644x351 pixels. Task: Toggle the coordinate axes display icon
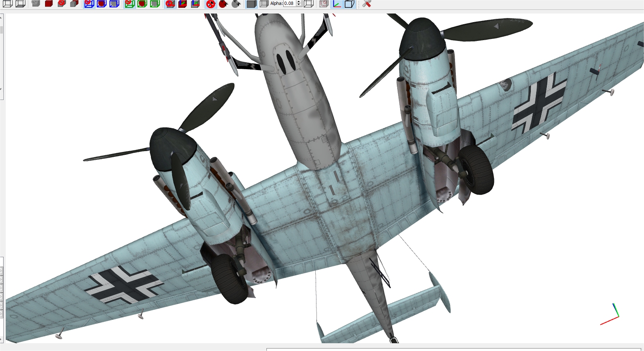coord(337,4)
